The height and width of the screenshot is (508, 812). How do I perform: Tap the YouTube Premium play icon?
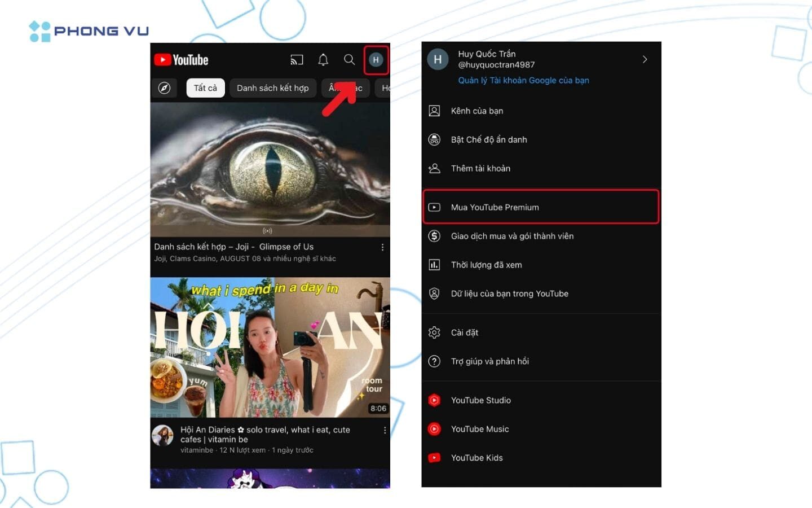point(434,207)
